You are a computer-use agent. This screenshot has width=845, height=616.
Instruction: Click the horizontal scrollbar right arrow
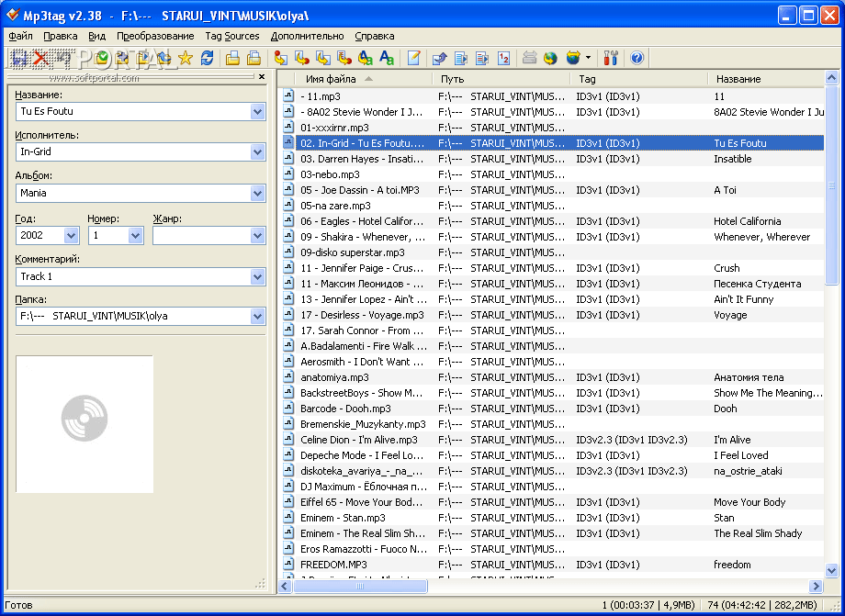tap(817, 586)
